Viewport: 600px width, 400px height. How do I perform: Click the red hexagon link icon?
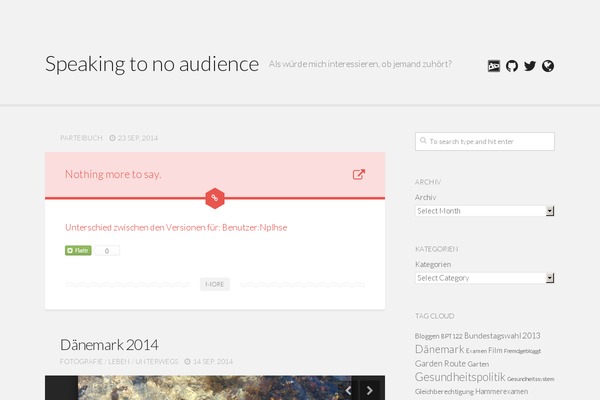[215, 198]
